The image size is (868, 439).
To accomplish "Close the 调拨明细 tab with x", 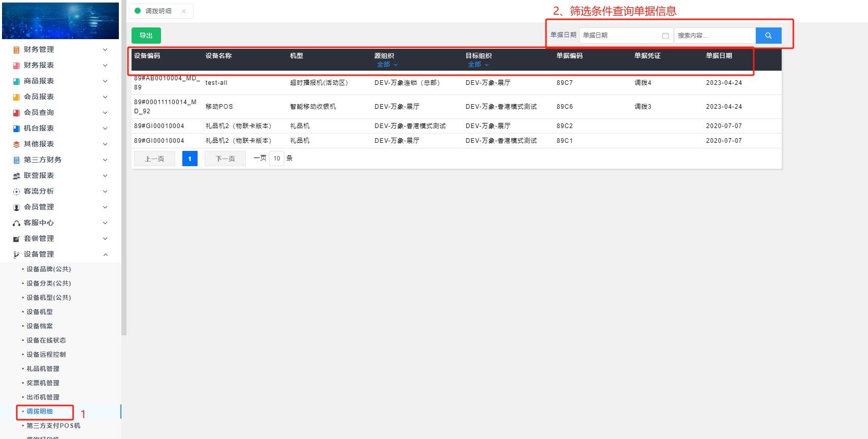I will click(x=184, y=11).
